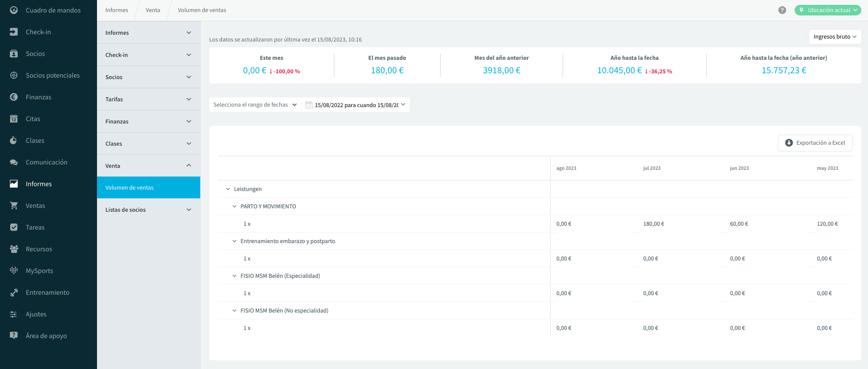Click the question mark help icon
Screen dimensions: 868x369
tap(782, 10)
